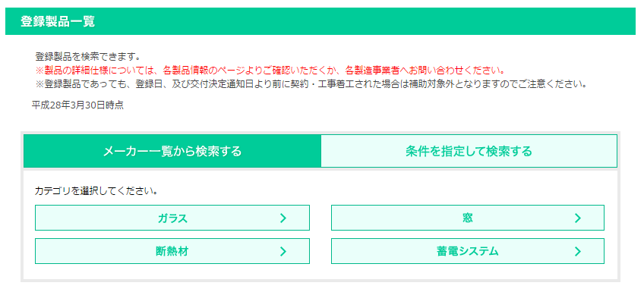
Task: Click the 平成28年3月30日時点 date text
Action: tap(77, 105)
